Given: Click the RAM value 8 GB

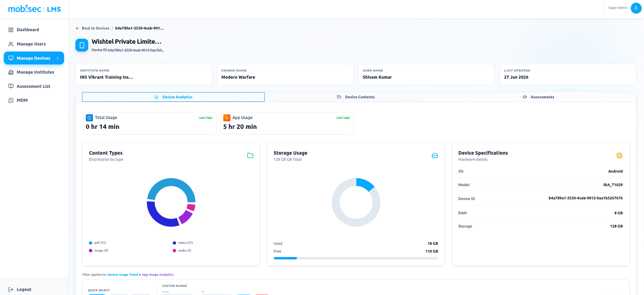Looking at the screenshot, I should click(x=619, y=213).
